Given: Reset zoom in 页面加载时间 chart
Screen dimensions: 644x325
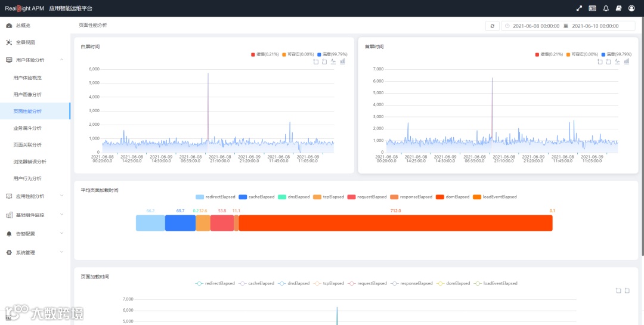Looking at the screenshot, I should click(627, 291).
